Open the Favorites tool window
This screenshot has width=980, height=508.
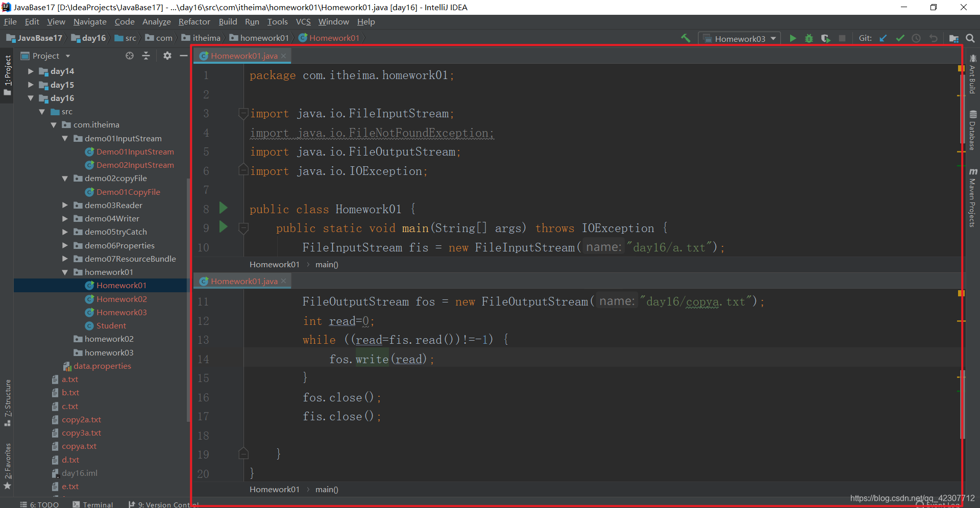pos(8,466)
